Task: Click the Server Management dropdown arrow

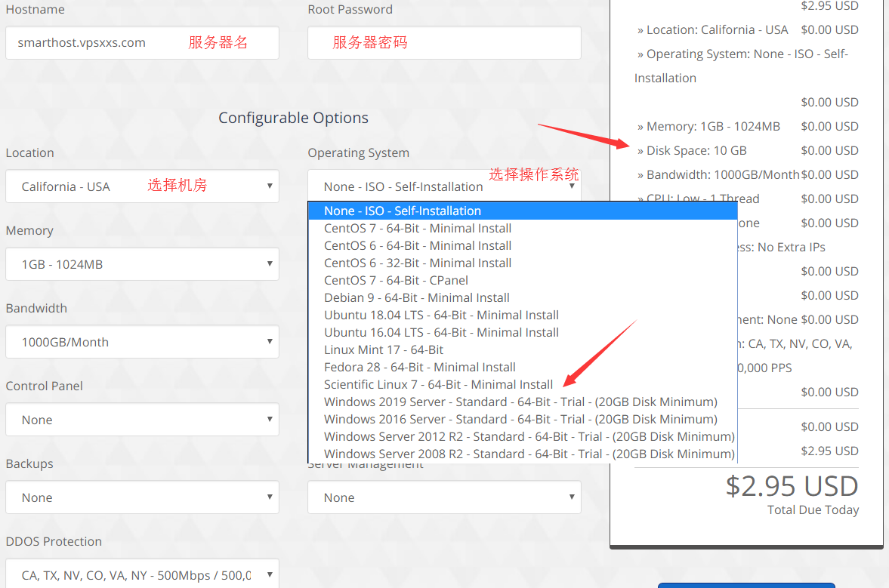Action: click(572, 496)
